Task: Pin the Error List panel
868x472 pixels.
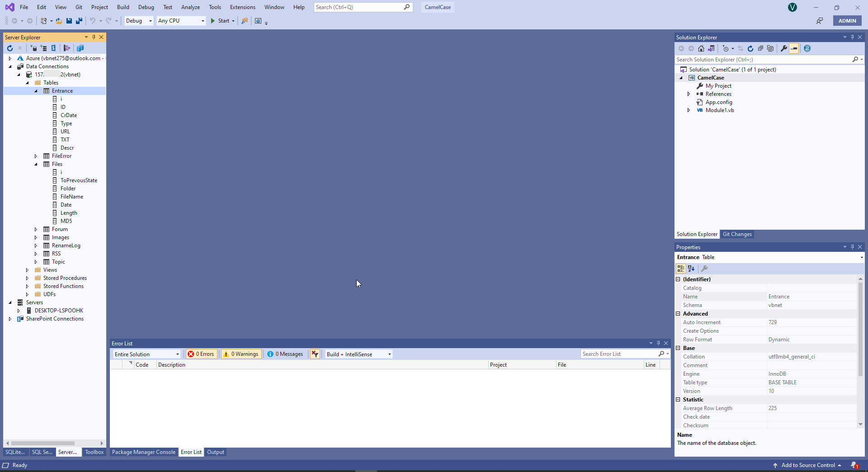Action: coord(658,343)
